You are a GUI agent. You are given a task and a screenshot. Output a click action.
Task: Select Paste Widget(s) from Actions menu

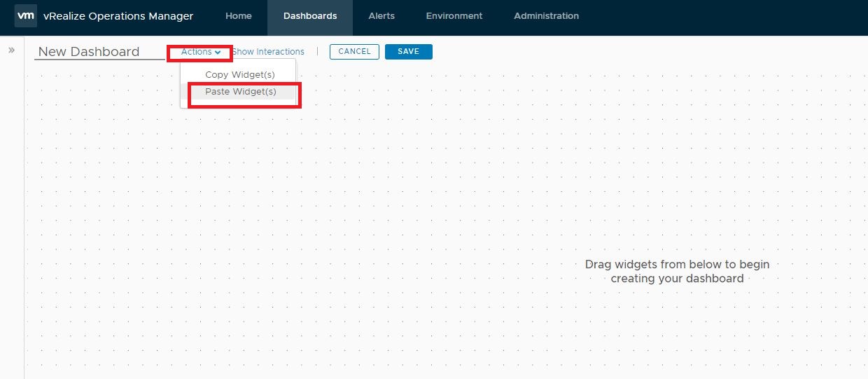click(x=241, y=92)
